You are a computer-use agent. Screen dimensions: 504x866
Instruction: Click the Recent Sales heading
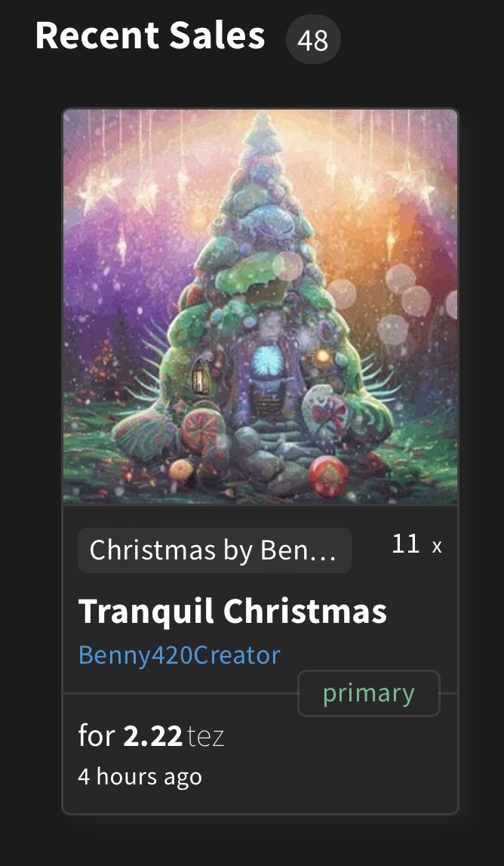pyautogui.click(x=150, y=35)
